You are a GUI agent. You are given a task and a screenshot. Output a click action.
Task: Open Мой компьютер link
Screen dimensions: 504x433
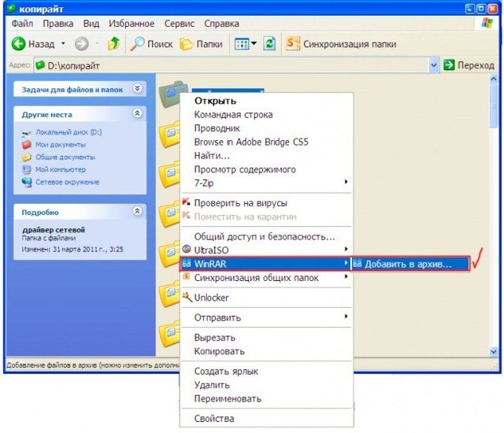coord(61,169)
